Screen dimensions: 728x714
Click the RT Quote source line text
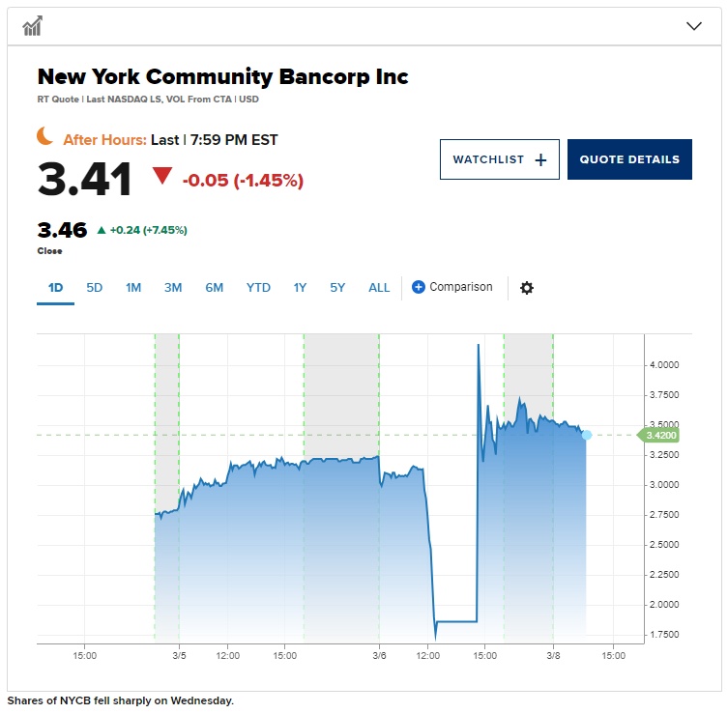[148, 100]
